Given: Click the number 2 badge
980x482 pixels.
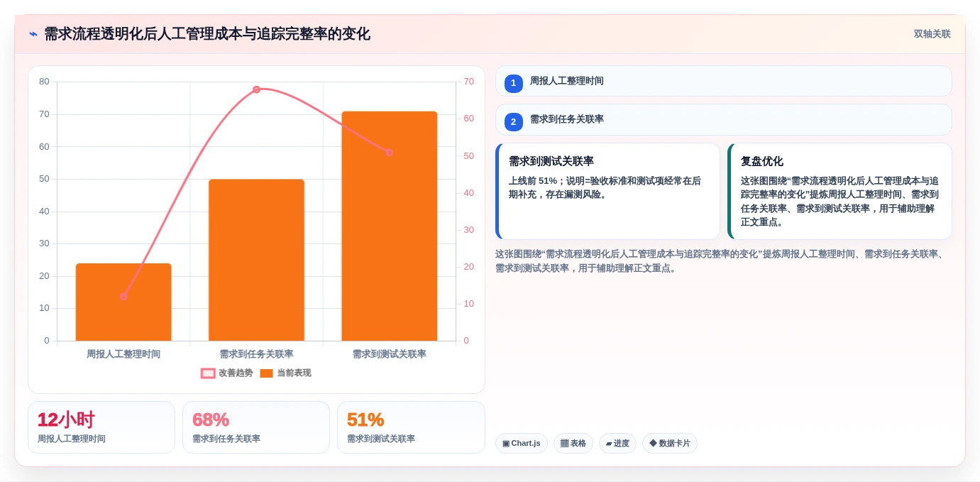Looking at the screenshot, I should (x=514, y=121).
